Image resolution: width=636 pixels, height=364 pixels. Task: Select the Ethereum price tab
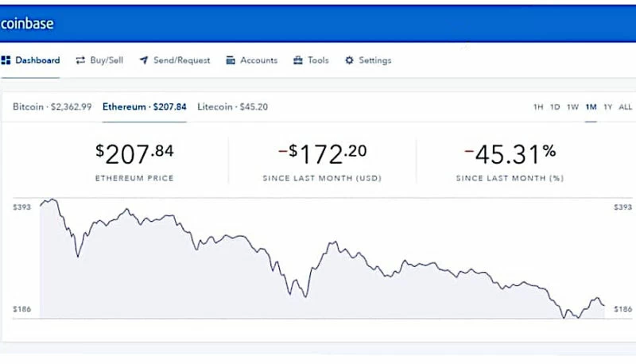145,106
